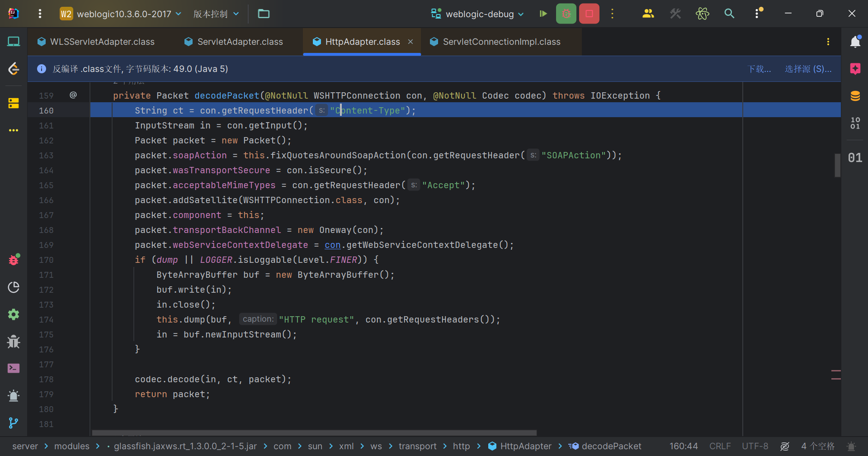Viewport: 868px width, 456px height.
Task: Click the atom plugin icon in toolbar
Action: click(702, 14)
